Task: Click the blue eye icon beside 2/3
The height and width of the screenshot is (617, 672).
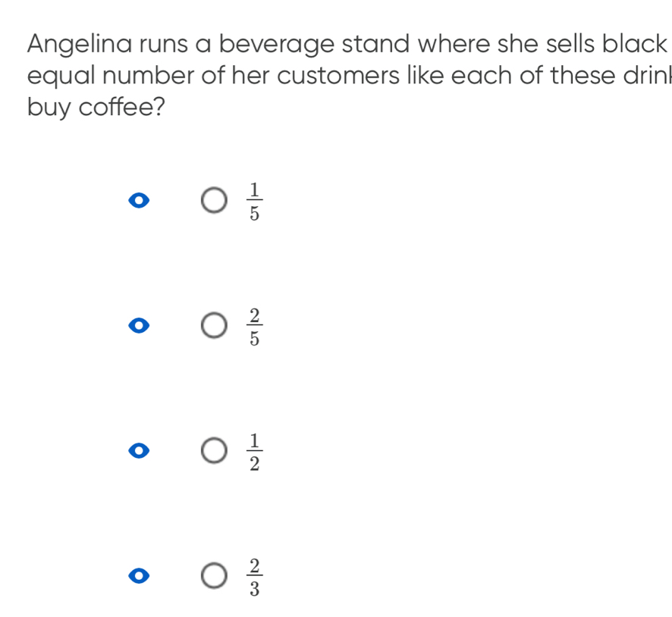Action: pyautogui.click(x=137, y=576)
